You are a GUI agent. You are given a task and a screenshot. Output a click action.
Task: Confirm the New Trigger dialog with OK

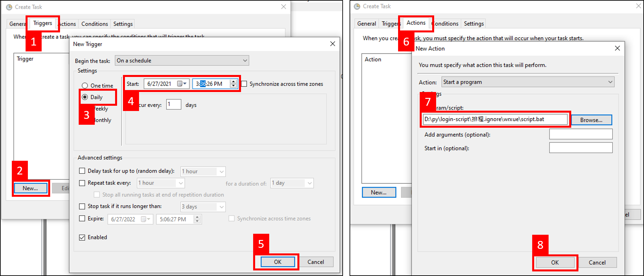[x=278, y=262]
